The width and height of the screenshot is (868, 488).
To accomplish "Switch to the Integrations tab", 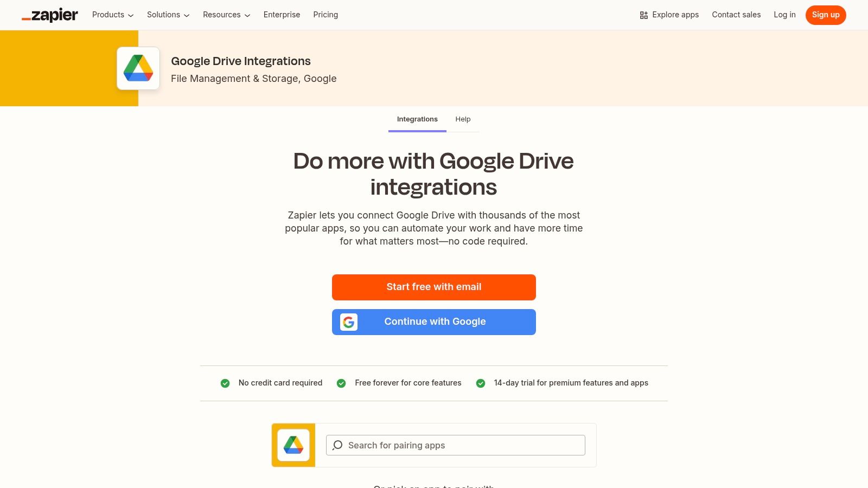I will click(x=417, y=119).
